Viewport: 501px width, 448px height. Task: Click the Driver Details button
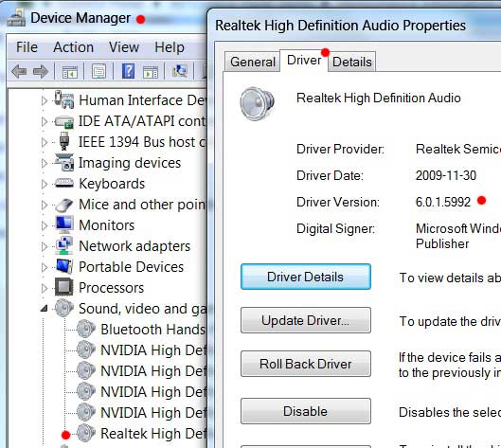[306, 277]
